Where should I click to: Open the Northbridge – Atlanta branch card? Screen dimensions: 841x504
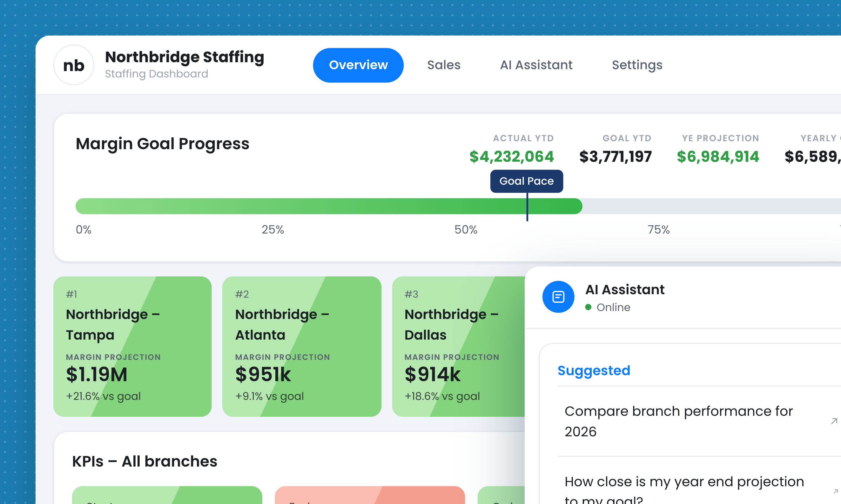pos(302,346)
